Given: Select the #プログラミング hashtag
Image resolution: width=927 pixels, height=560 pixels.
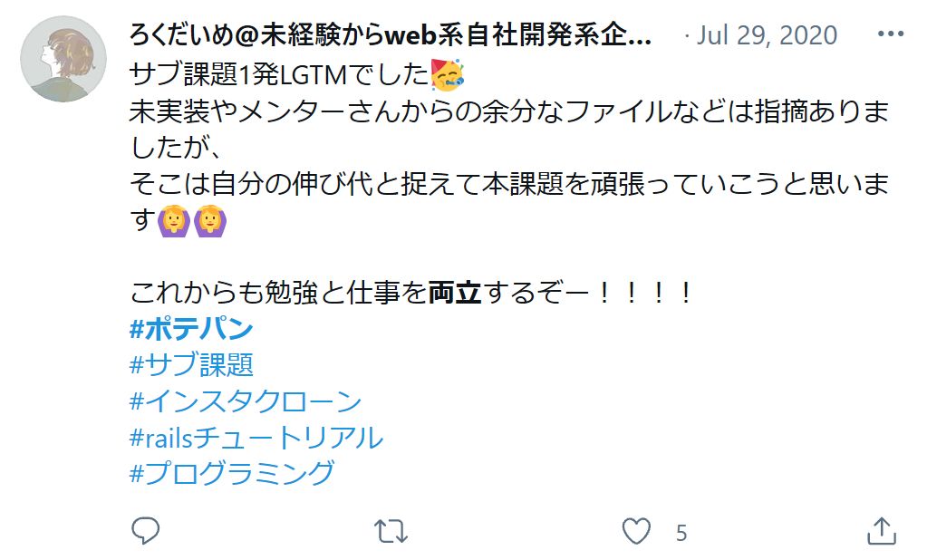Looking at the screenshot, I should tap(232, 473).
